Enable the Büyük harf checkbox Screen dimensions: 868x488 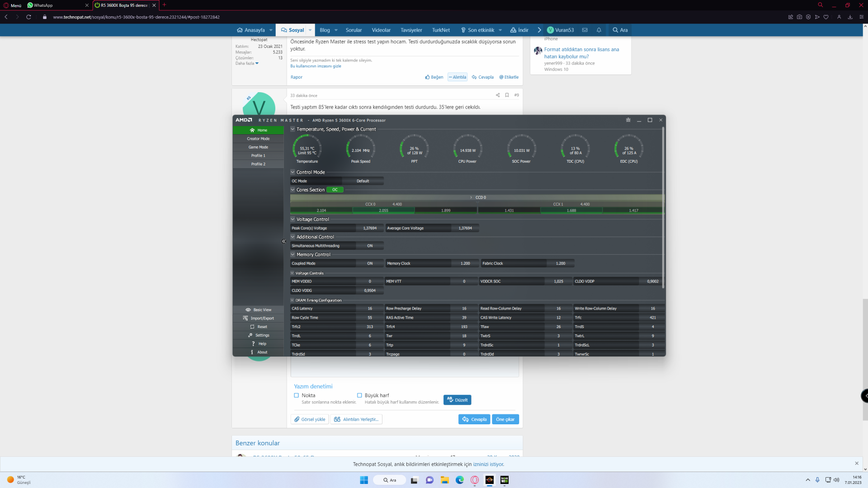coord(359,395)
